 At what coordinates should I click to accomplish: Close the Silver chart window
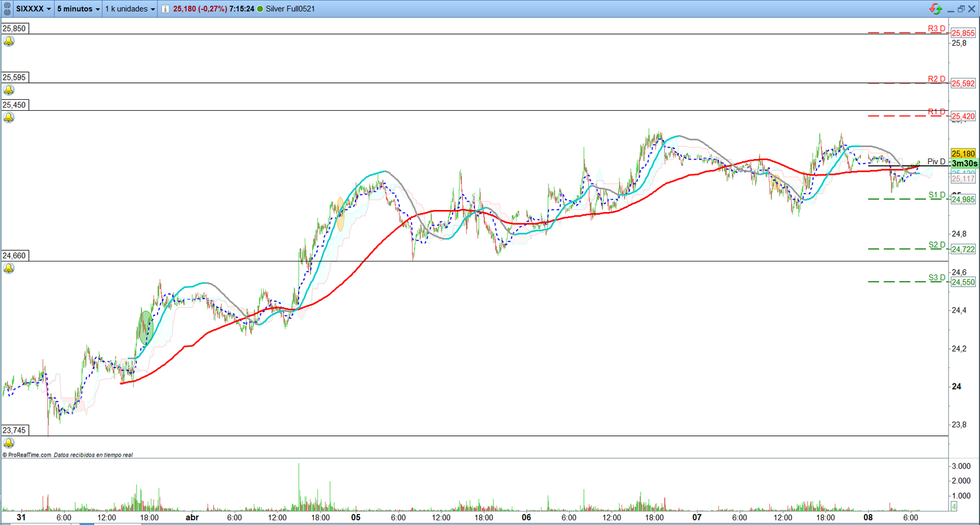972,9
